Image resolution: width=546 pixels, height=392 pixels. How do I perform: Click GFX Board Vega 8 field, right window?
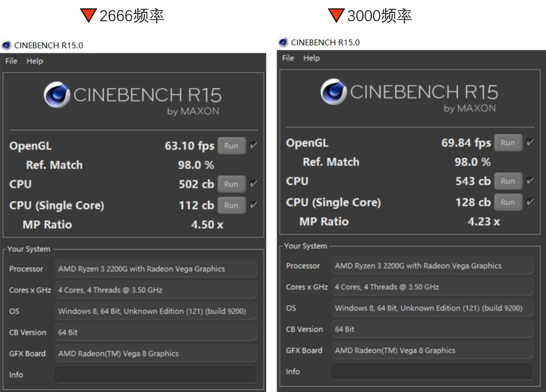(x=432, y=350)
